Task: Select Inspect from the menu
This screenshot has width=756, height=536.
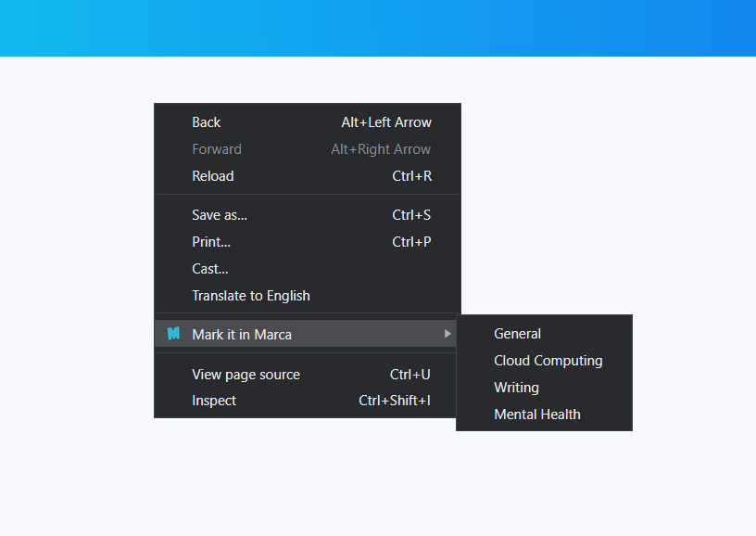Action: pos(306,401)
